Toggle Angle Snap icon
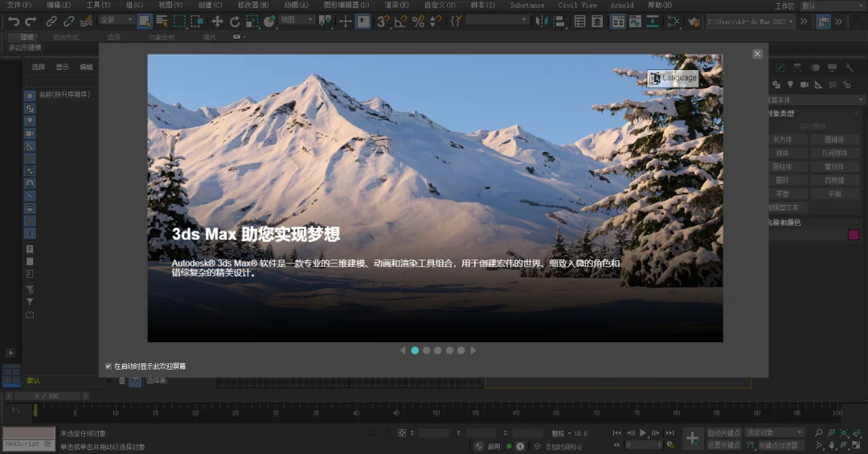 pos(400,22)
